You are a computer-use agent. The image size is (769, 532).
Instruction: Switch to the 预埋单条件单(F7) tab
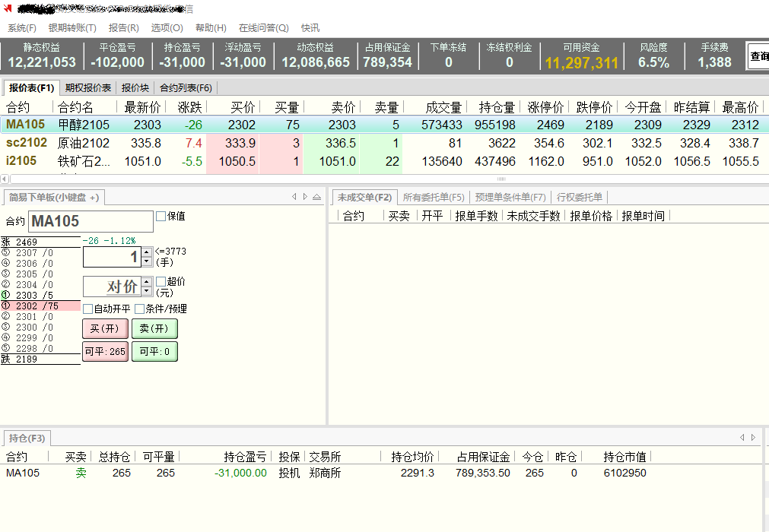510,198
